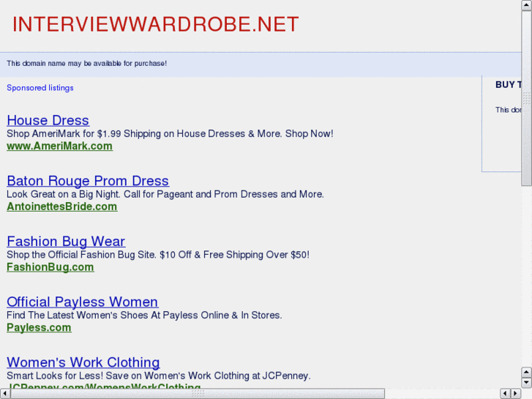Viewport: 532px width, 399px height.
Task: Open Baton Rouge Prom Dress listing
Action: [x=88, y=181]
